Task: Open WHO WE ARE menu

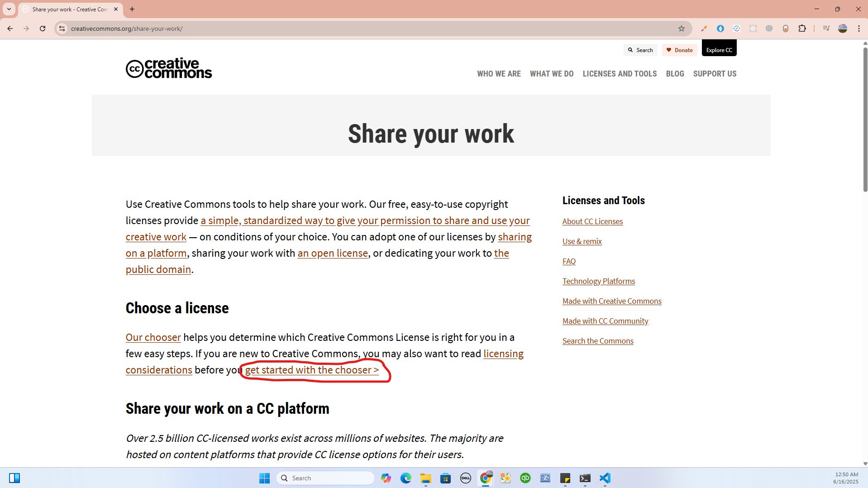Action: point(499,74)
